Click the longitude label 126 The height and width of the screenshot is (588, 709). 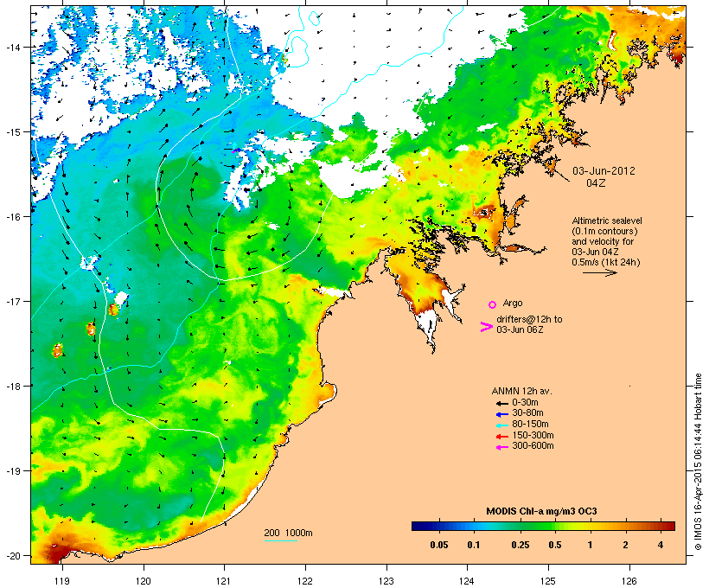[x=629, y=581]
